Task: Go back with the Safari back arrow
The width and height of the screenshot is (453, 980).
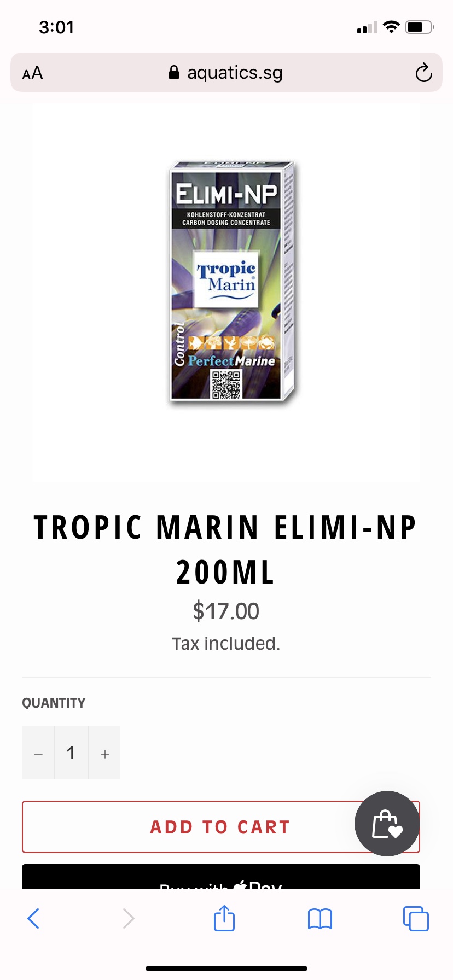Action: point(33,918)
